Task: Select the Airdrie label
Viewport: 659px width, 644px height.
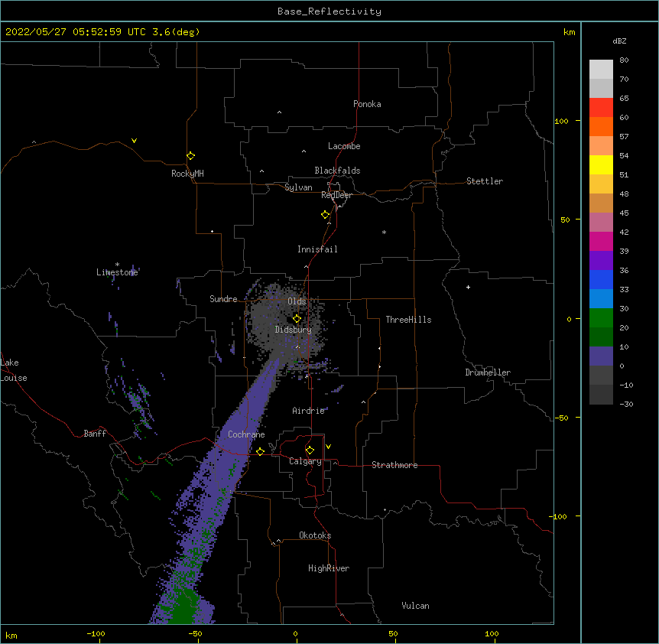Action: 309,411
